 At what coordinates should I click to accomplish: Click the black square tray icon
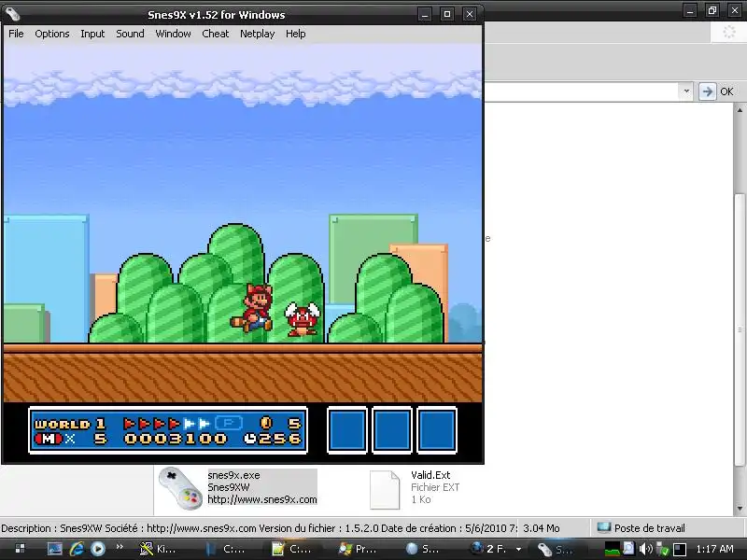(x=680, y=549)
